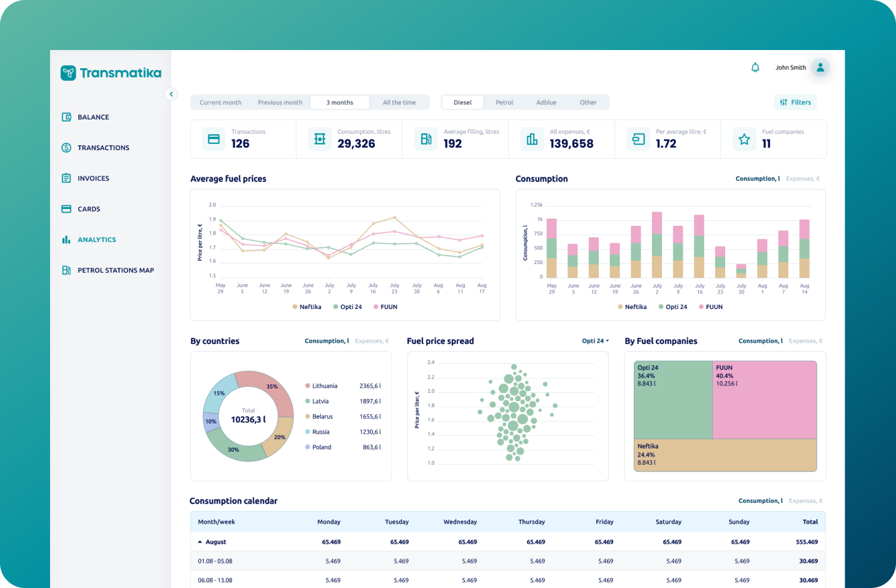
Task: Click the Filters button
Action: [795, 102]
